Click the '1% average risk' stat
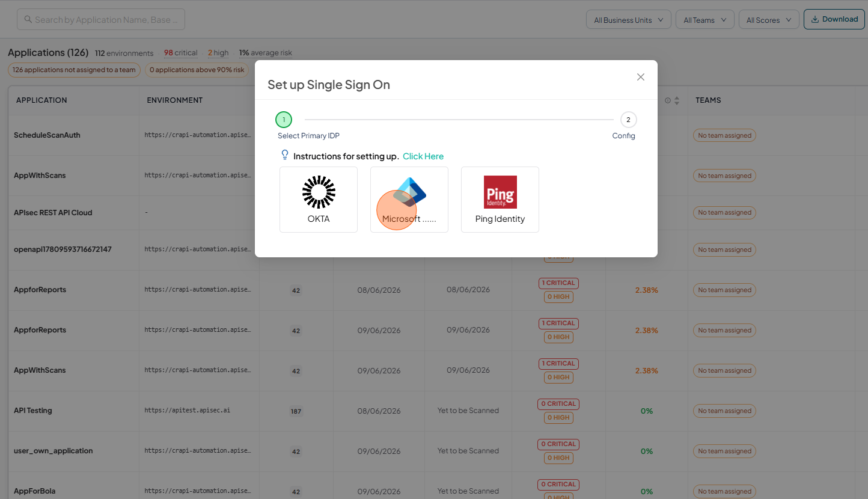Viewport: 868px width, 499px height. [x=266, y=53]
